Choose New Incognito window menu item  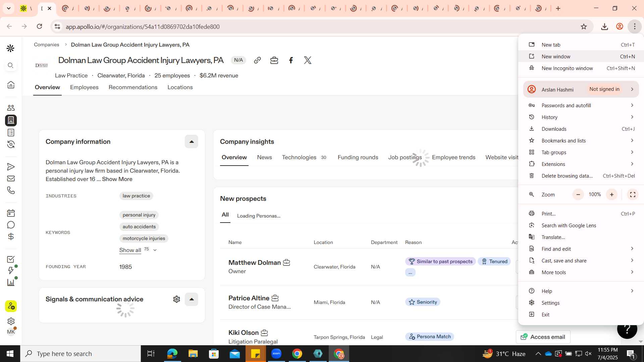[581, 68]
